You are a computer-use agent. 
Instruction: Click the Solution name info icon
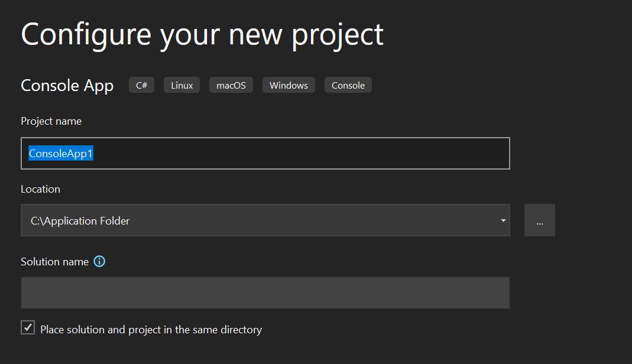[99, 261]
